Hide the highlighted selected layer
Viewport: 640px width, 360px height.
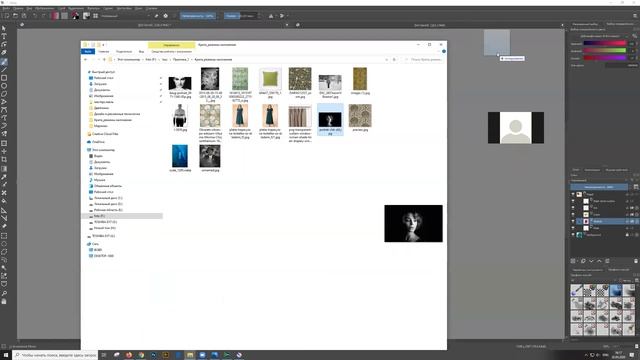(x=573, y=221)
